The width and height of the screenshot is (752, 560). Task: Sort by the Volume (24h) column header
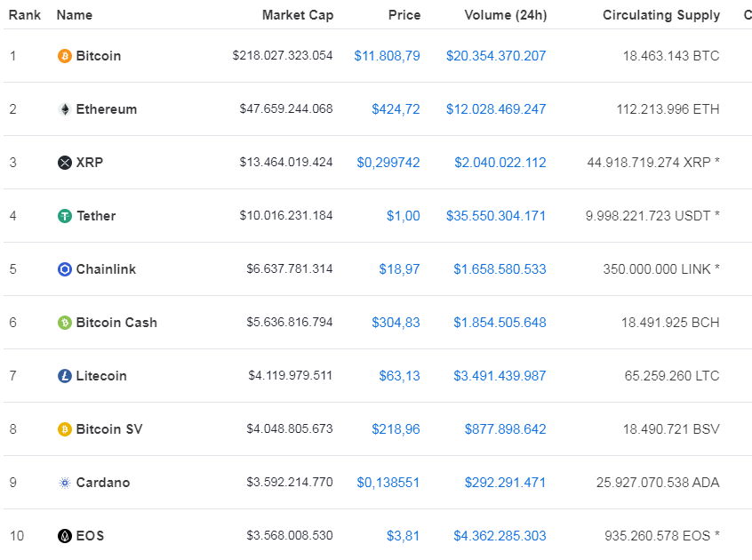click(x=506, y=15)
